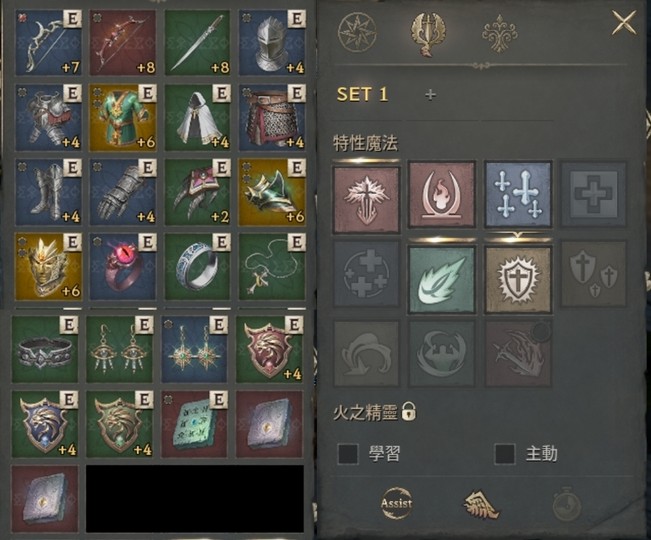
Task: Open the star compass tab
Action: click(x=357, y=33)
